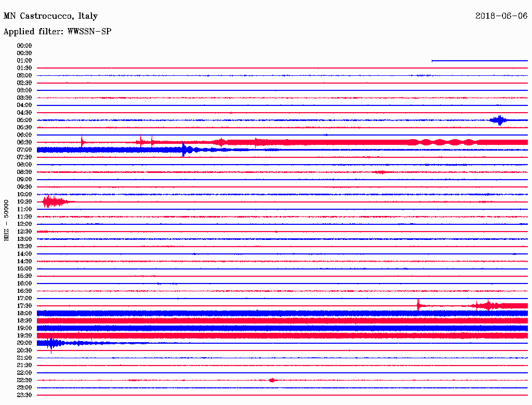Click the 07:00 time label

24,150
